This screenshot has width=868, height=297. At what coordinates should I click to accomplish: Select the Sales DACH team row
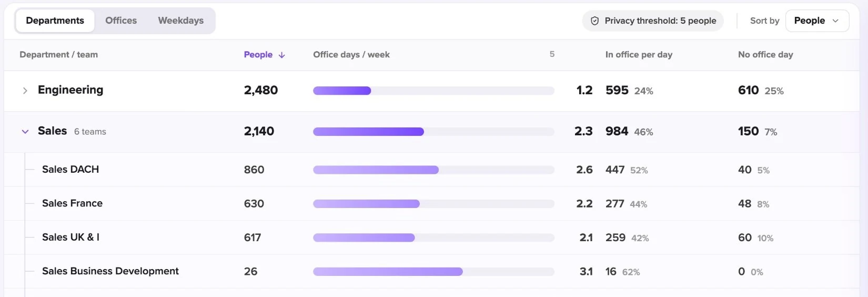coord(431,170)
